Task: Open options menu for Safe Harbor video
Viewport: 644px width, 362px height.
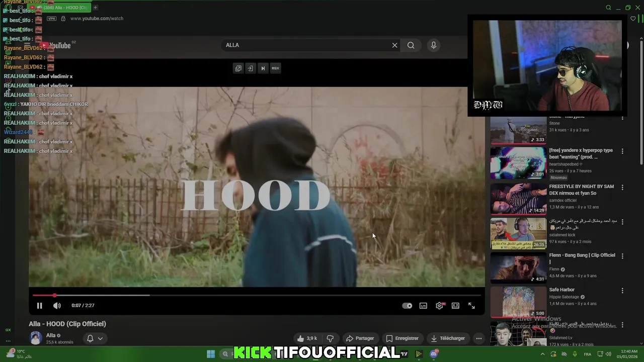Action: 622,291
